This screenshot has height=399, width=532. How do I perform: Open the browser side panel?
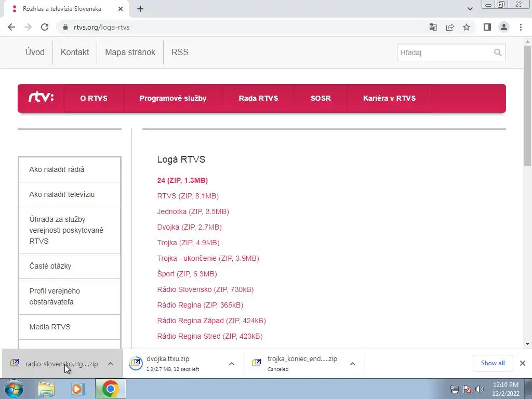[x=487, y=27]
